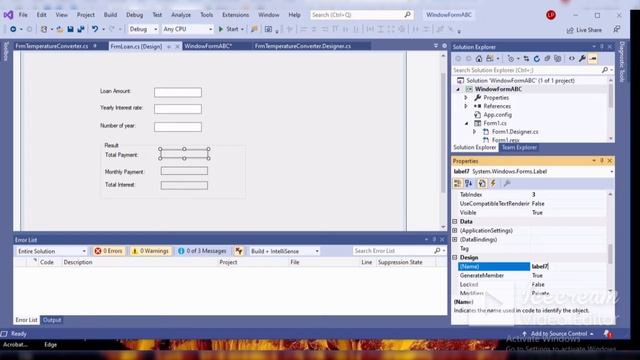Click the notifications icon in status bar
Image resolution: width=640 pixels, height=360 pixels.
coord(608,334)
